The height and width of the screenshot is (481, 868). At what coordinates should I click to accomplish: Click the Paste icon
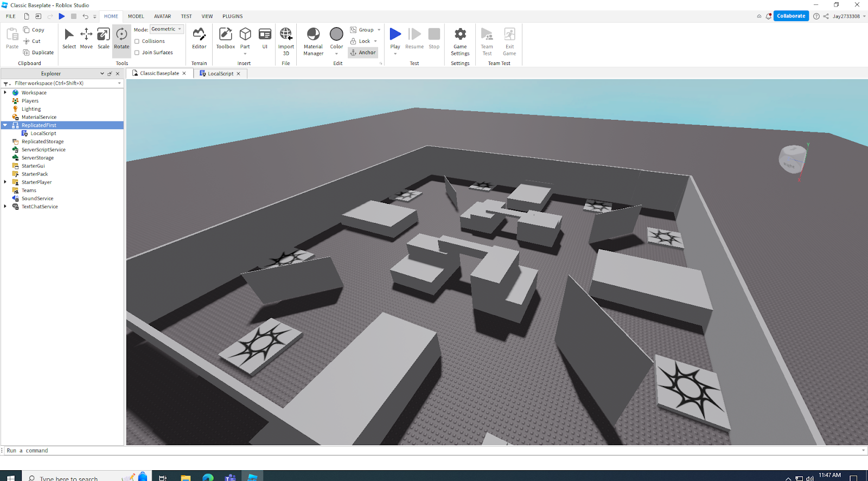12,39
